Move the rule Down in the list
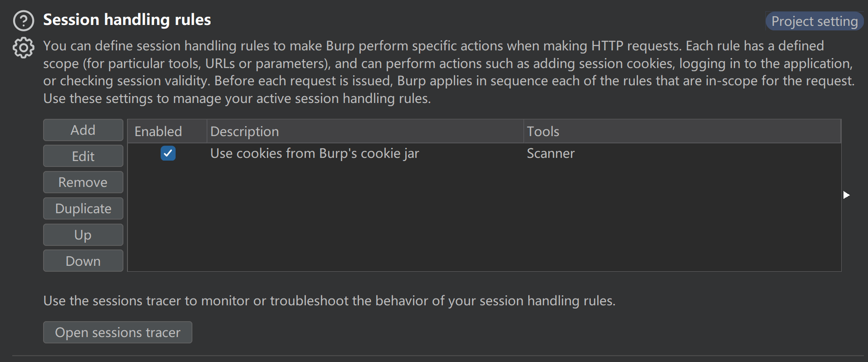The width and height of the screenshot is (868, 362). [x=83, y=261]
